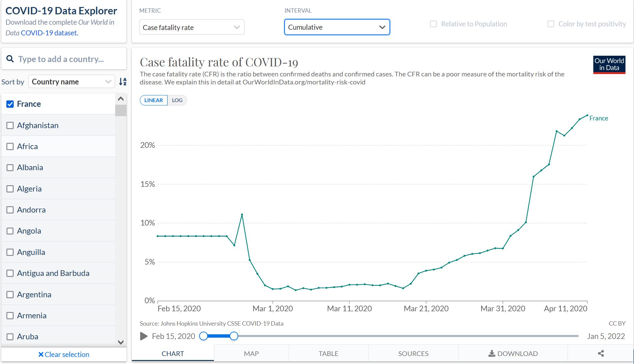Click the timeline end handle
The image size is (634, 364).
tap(234, 336)
